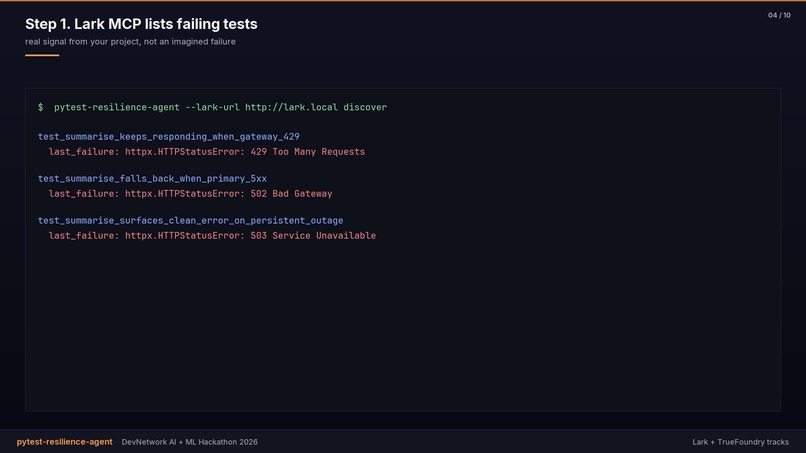
Task: Click 'Lark + TrueFoundry tracks' footer text
Action: [x=740, y=442]
